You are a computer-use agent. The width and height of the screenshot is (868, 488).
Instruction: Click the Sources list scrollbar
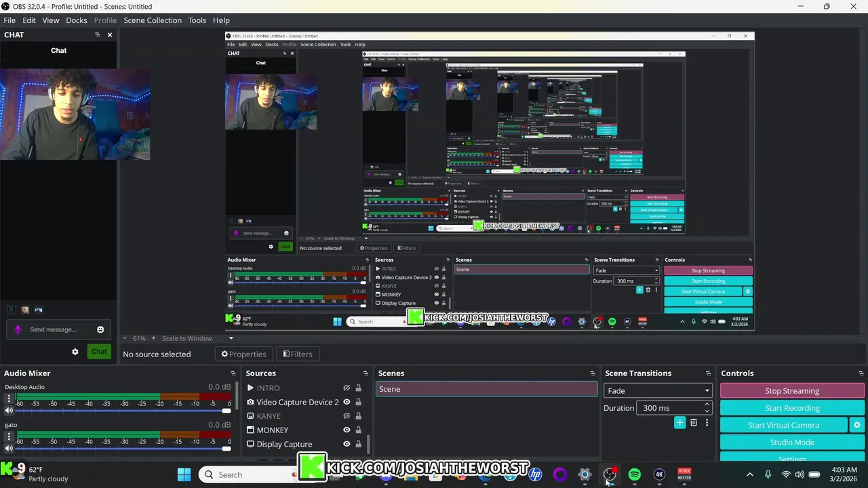[369, 445]
